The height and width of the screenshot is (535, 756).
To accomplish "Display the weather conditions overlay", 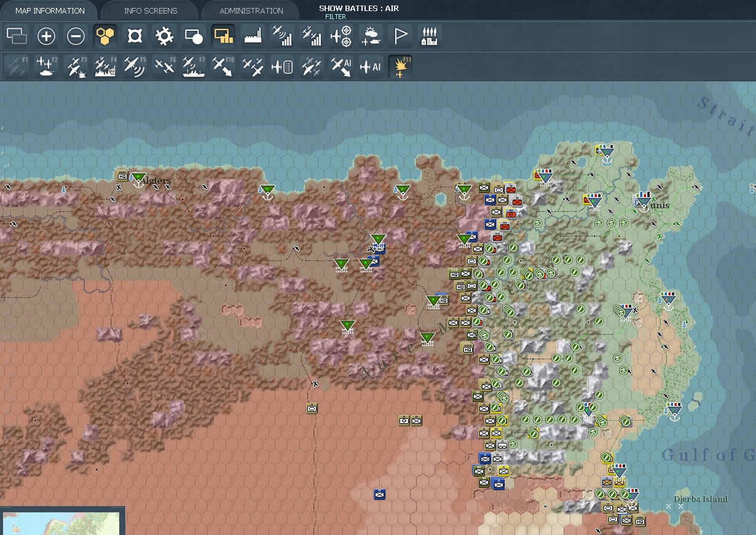I will 369,36.
